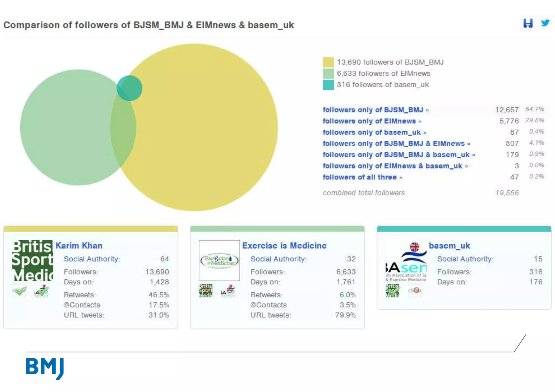Click small British Sport icon in Exercise is Medicine card
The height and width of the screenshot is (392, 555).
[x=206, y=291]
